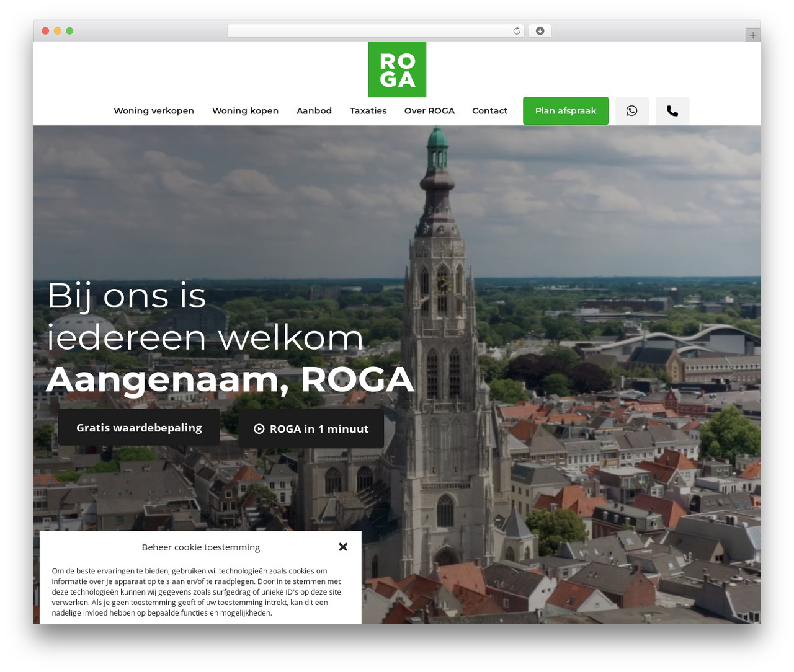Image resolution: width=794 pixels, height=672 pixels.
Task: Maximize window with green button
Action: (69, 31)
